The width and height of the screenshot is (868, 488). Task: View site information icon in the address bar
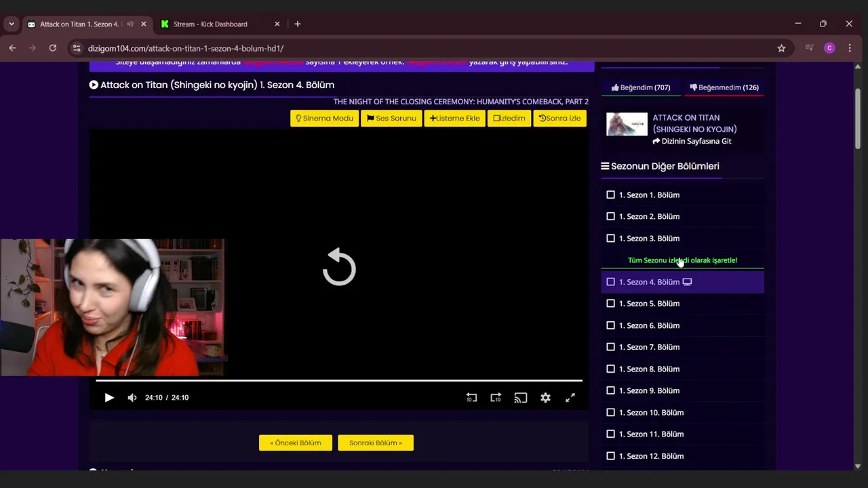(x=77, y=48)
